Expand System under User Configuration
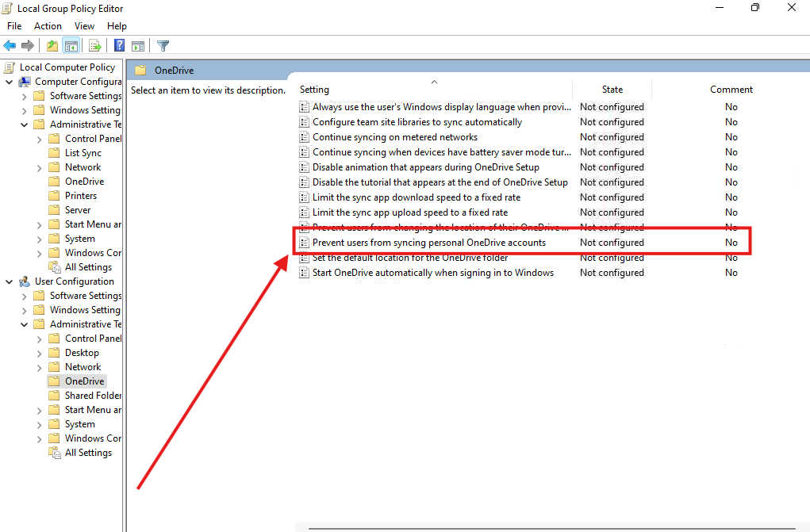Viewport: 810px width, 532px height. click(39, 424)
